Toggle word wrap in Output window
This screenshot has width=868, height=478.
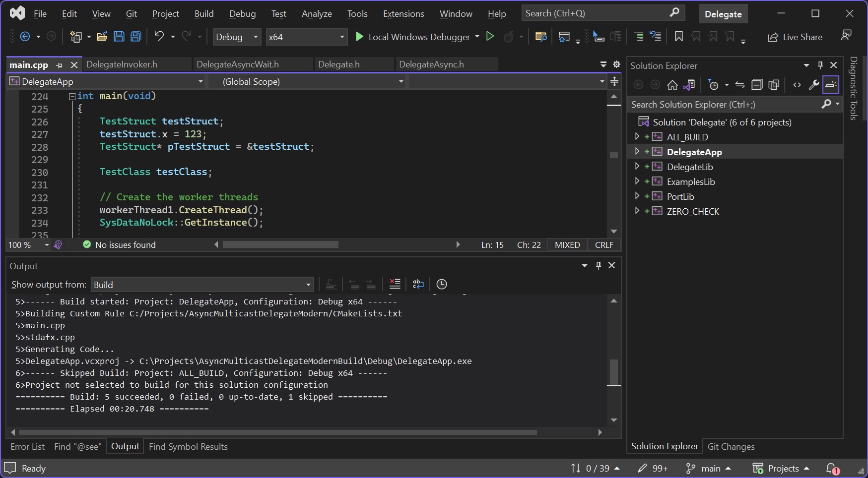[x=418, y=284]
